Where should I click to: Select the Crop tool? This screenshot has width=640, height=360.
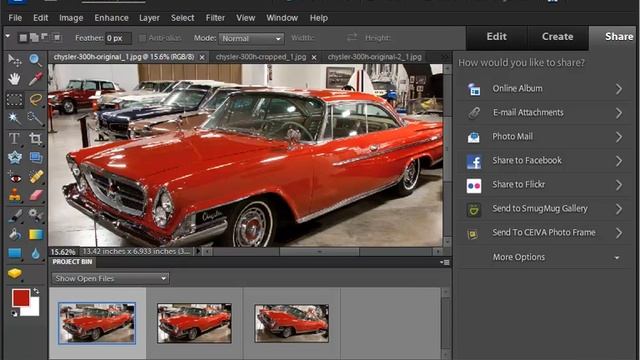click(35, 138)
